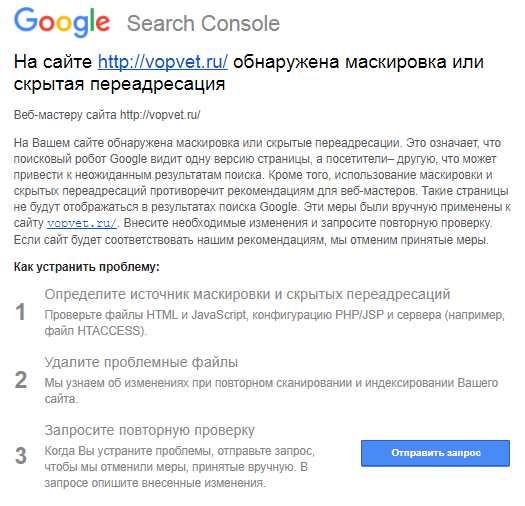Image resolution: width=525 pixels, height=506 pixels.
Task: Click the Как устранить проблему heading
Action: [87, 267]
